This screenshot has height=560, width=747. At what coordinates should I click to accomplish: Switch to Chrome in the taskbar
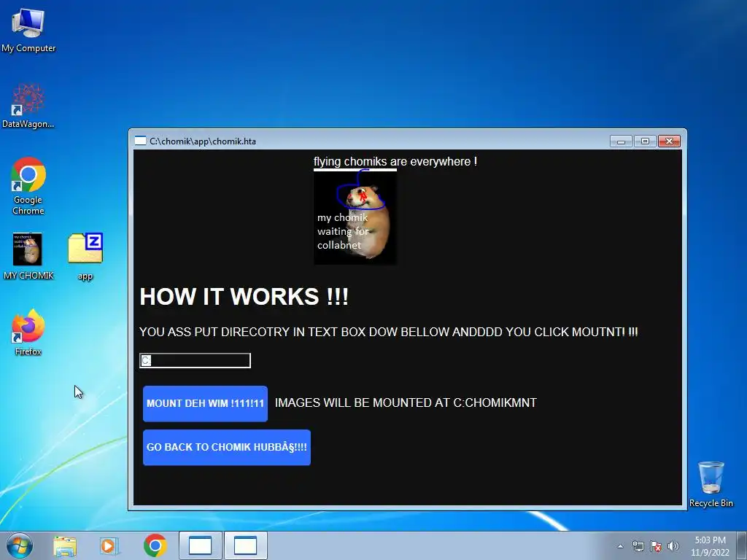point(155,545)
